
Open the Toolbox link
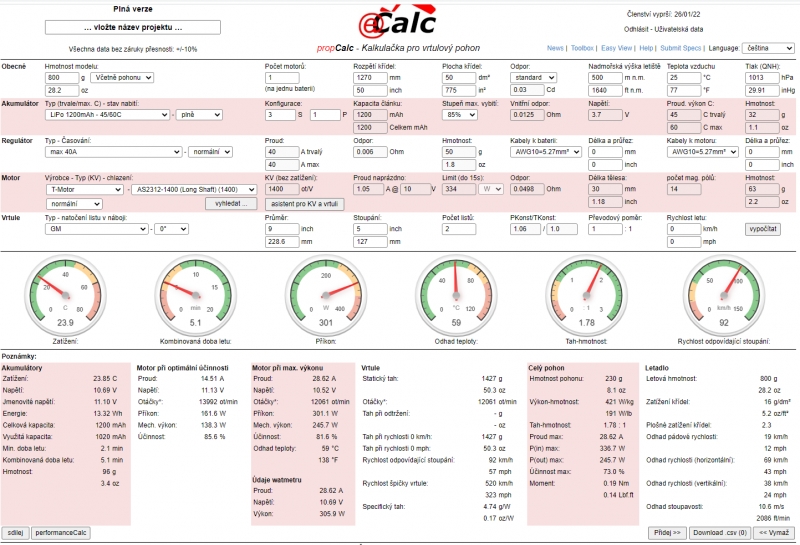582,48
